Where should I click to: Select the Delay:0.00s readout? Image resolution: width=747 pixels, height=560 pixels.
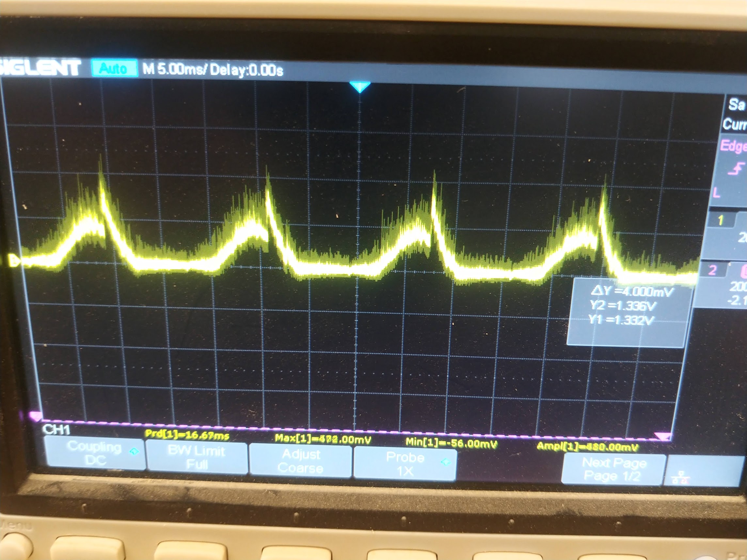[246, 70]
